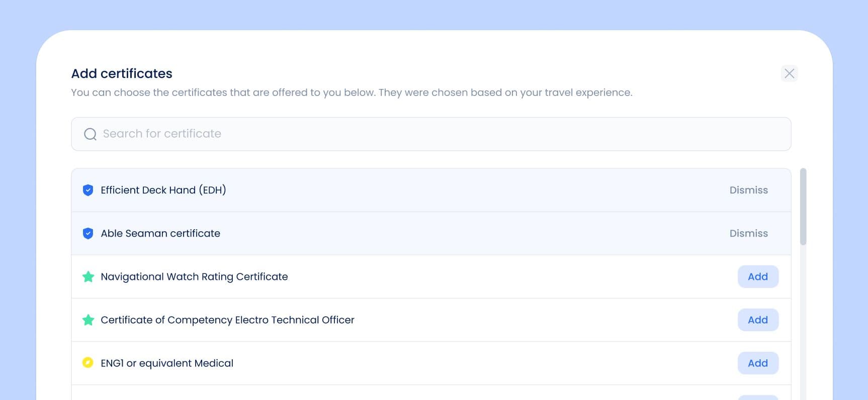
Task: Dismiss the Able Seaman certificate
Action: (x=748, y=233)
